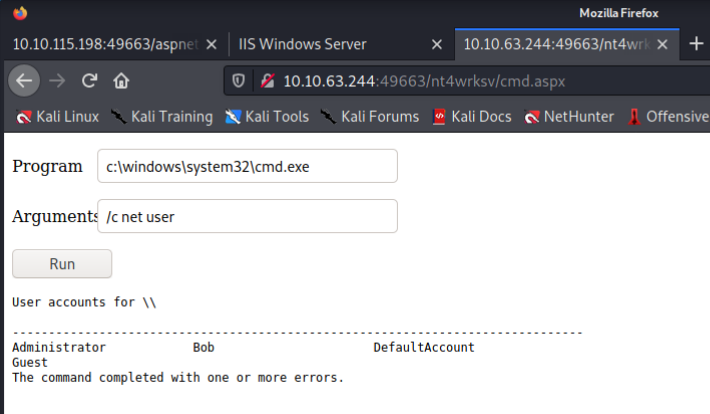710x414 pixels.
Task: Click the insecure connection padlock icon
Action: 266,80
